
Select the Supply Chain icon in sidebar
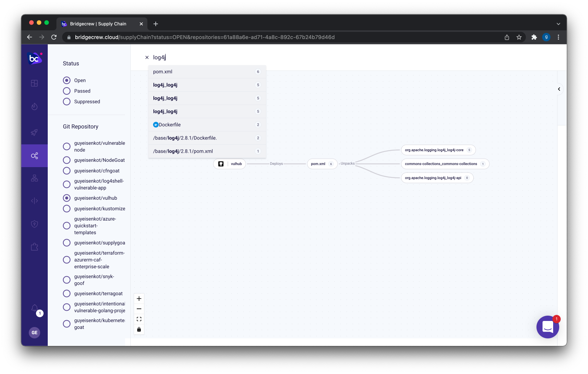(34, 156)
